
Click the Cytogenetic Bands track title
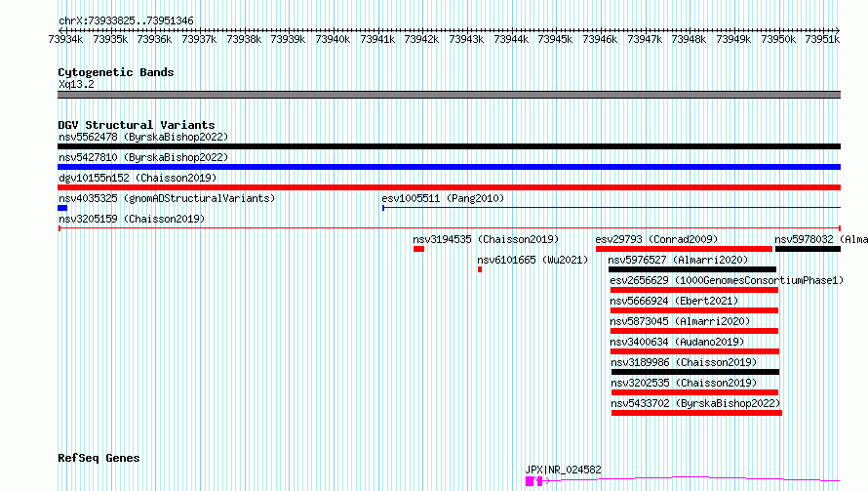(x=116, y=72)
